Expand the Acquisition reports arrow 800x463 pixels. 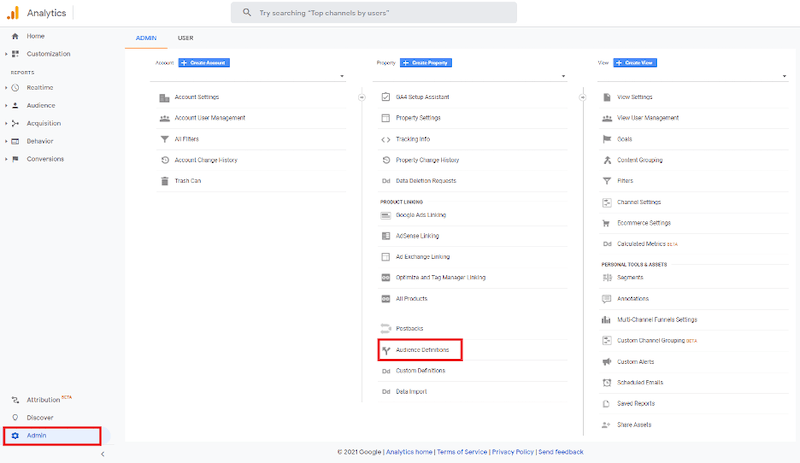tap(6, 124)
